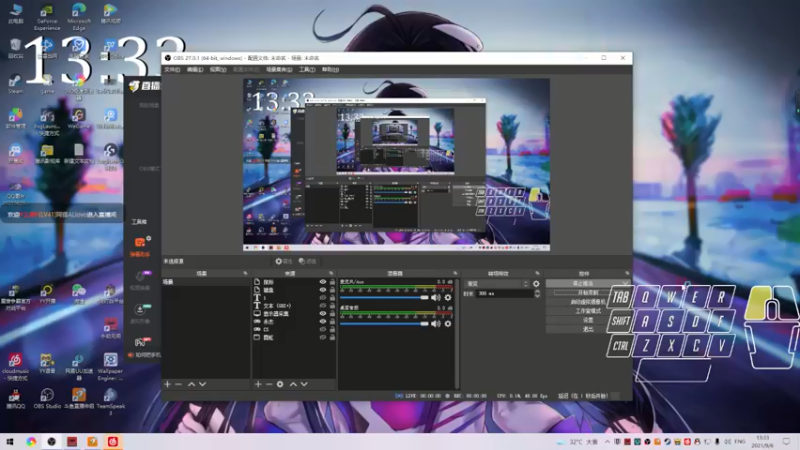Move scene down in Scenes panel
This screenshot has height=450, width=800.
pyautogui.click(x=203, y=384)
